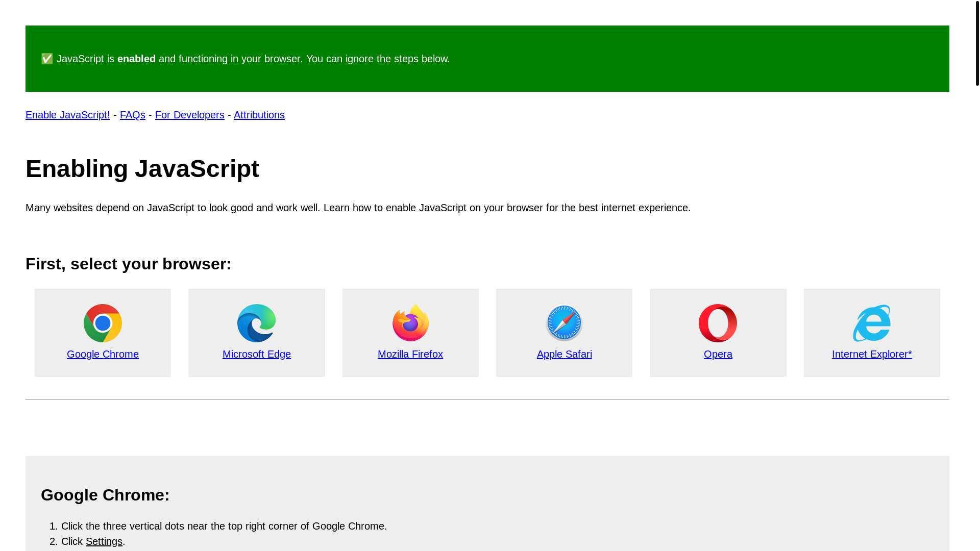
Task: Open the Google Chrome text link
Action: click(103, 354)
